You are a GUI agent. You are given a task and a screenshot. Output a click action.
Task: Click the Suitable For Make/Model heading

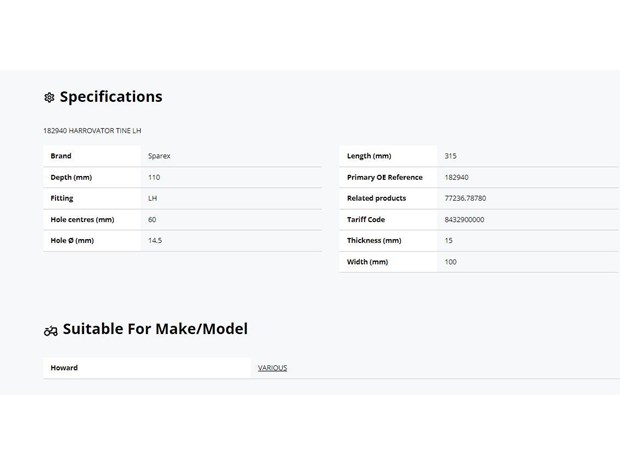(x=155, y=329)
